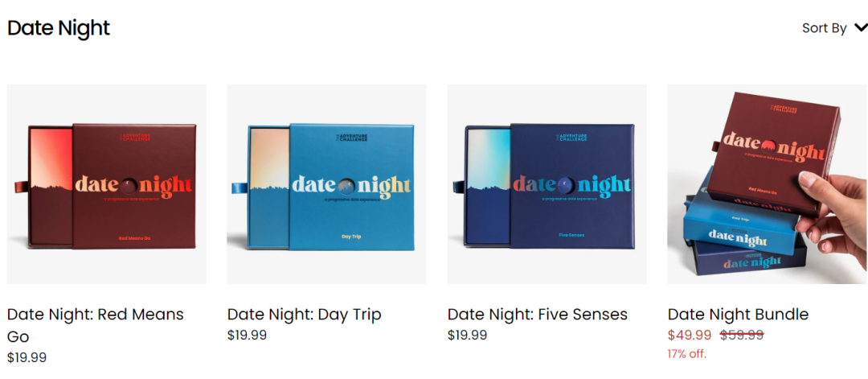The image size is (868, 379).
Task: Select the Date Night Bundle title link
Action: click(738, 314)
